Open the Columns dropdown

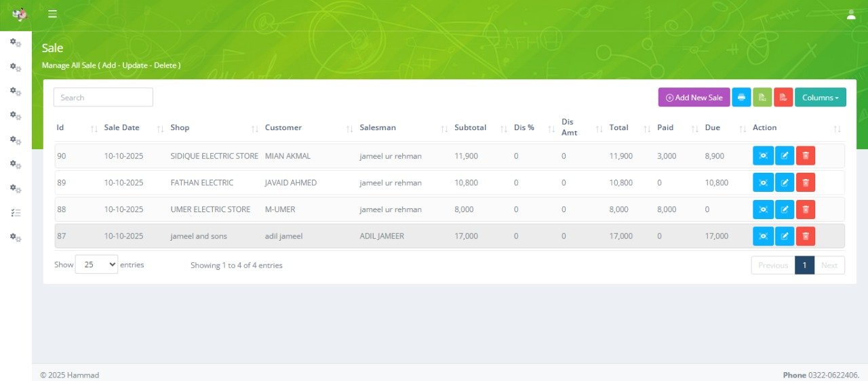tap(820, 98)
